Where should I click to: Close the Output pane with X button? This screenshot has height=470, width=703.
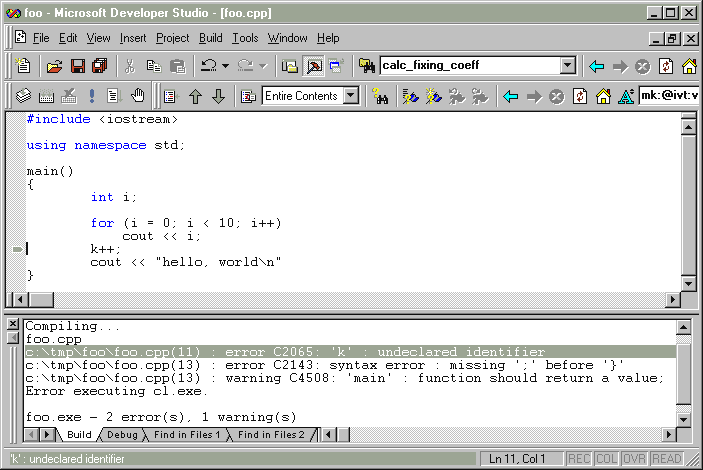[13, 324]
